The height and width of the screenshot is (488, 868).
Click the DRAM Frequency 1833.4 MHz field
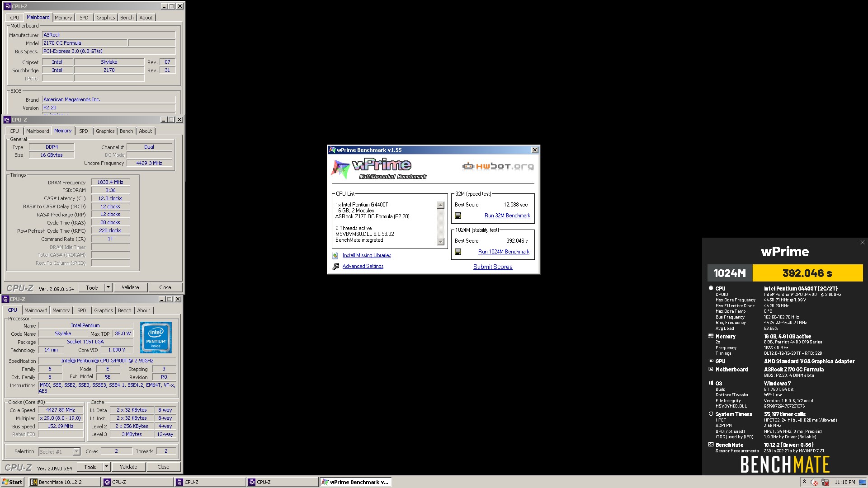point(110,182)
